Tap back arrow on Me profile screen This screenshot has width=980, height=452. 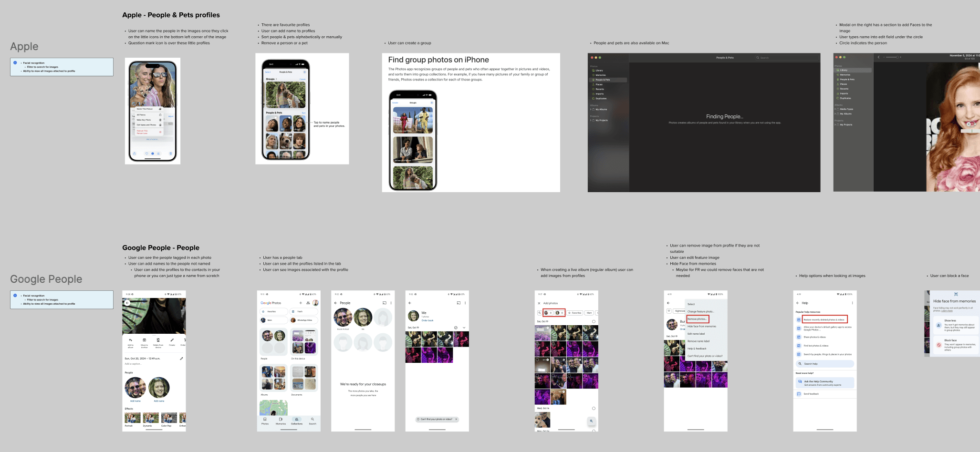[410, 303]
